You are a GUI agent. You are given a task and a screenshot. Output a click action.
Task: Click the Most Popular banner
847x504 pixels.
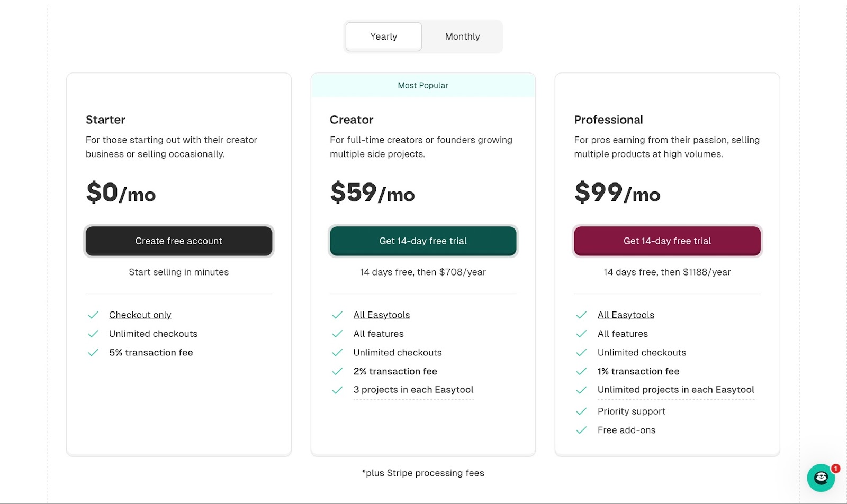pos(423,85)
